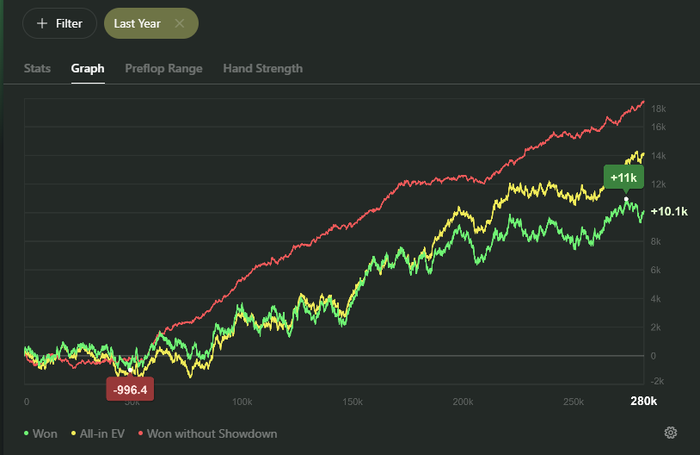The width and height of the screenshot is (700, 455).
Task: Click the red -996.4 low-point badge
Action: (x=130, y=390)
